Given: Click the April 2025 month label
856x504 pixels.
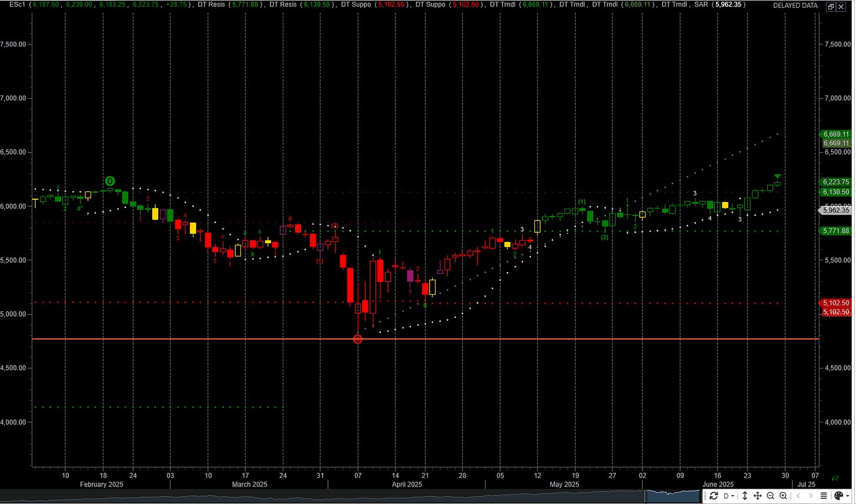Looking at the screenshot, I should coord(407,485).
